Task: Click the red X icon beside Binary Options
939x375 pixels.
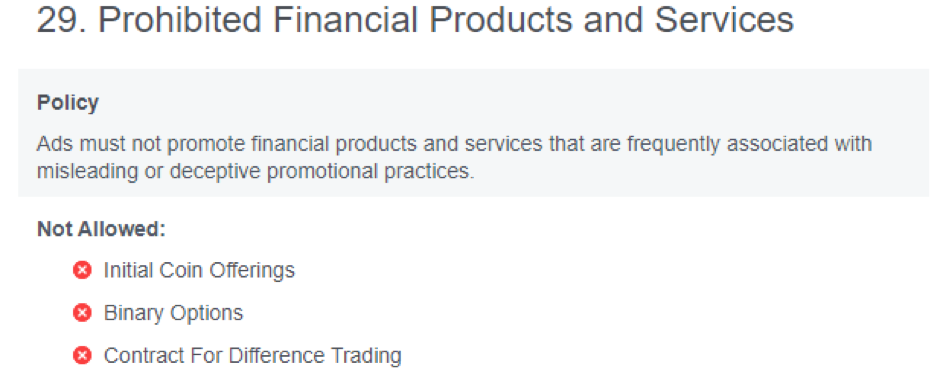Action: pos(83,313)
